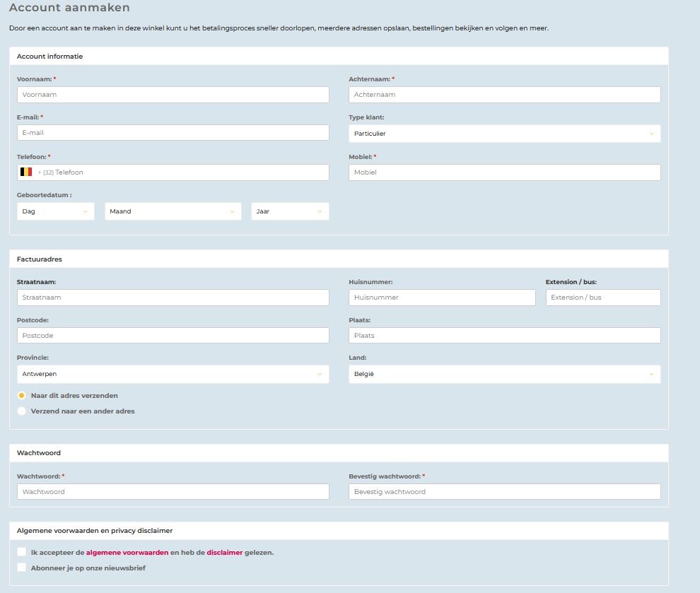Expand the Land dropdown showing België
This screenshot has height=593, width=700.
[504, 374]
